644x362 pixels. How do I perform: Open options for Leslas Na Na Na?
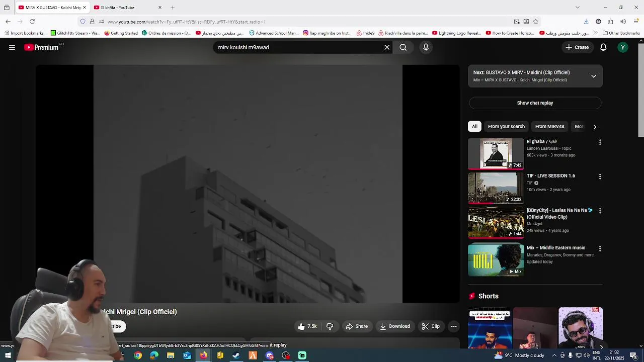(x=600, y=211)
